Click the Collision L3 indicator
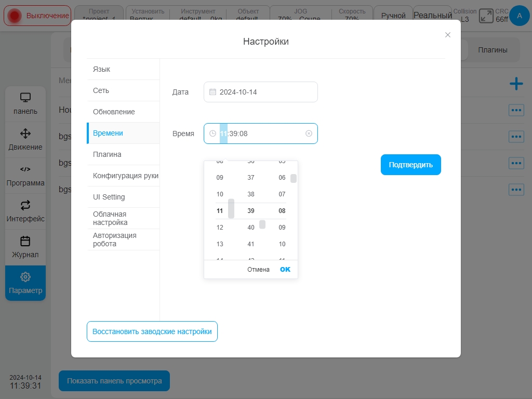 pyautogui.click(x=465, y=15)
